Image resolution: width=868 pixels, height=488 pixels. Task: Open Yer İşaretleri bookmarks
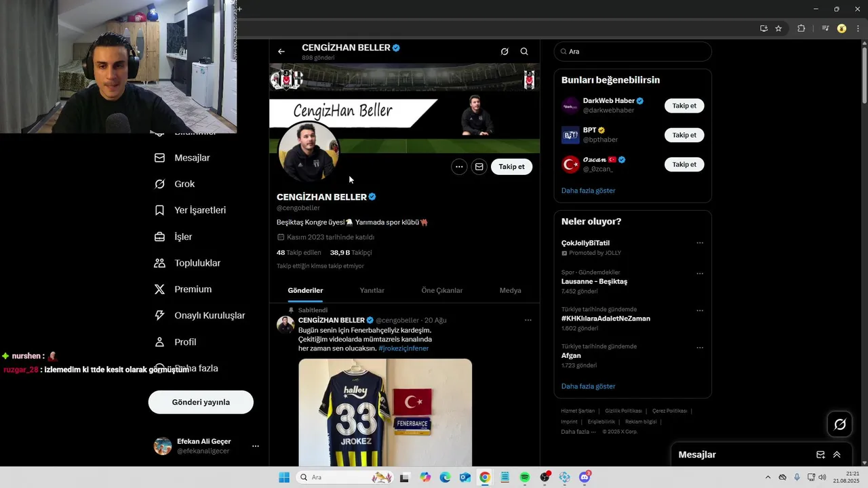click(191, 210)
